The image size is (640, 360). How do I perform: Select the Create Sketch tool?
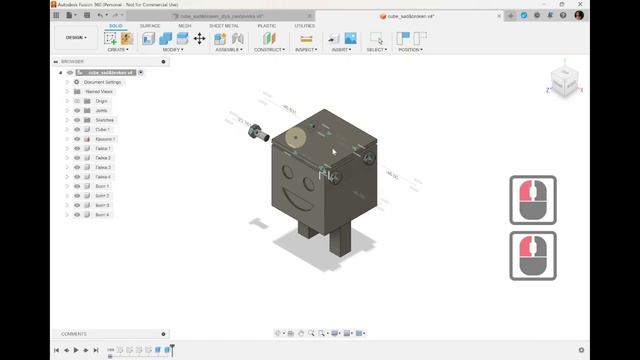click(x=110, y=38)
